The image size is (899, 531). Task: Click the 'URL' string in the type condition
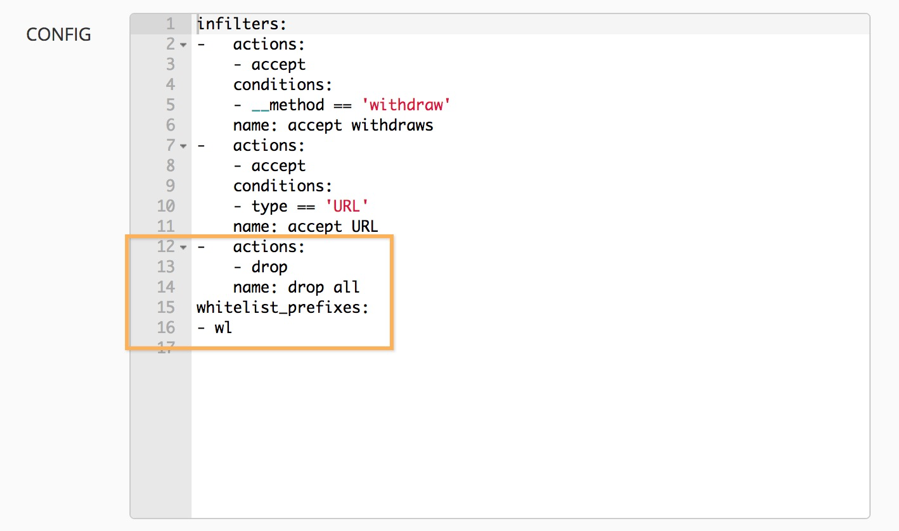point(347,206)
